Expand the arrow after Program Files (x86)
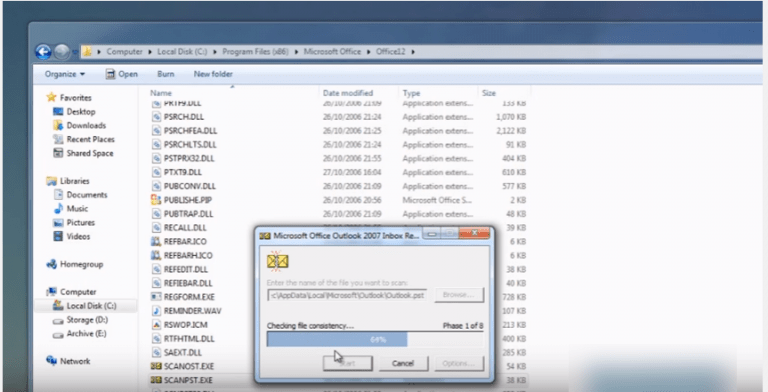 tap(296, 51)
